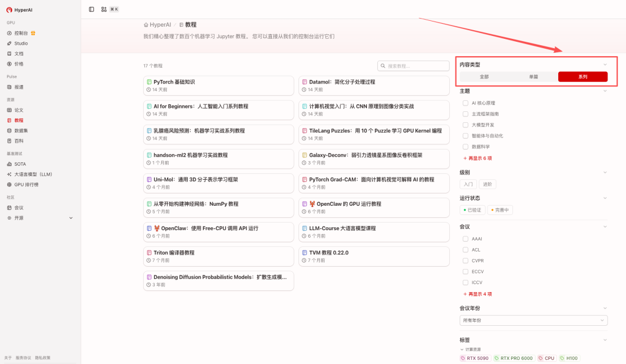Screen dimensions: 626x364
Task: Click the 隐私政策 footer link
Action: [x=43, y=358]
